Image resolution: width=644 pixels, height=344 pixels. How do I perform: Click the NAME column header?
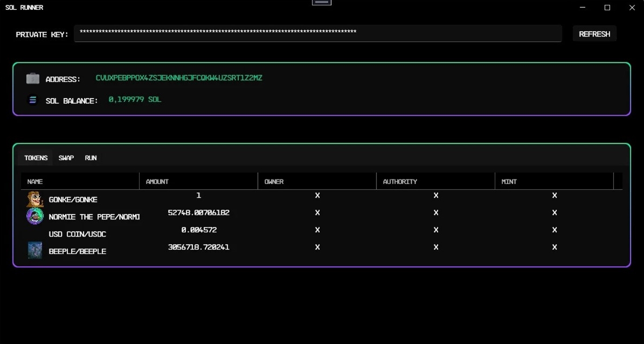tap(35, 181)
